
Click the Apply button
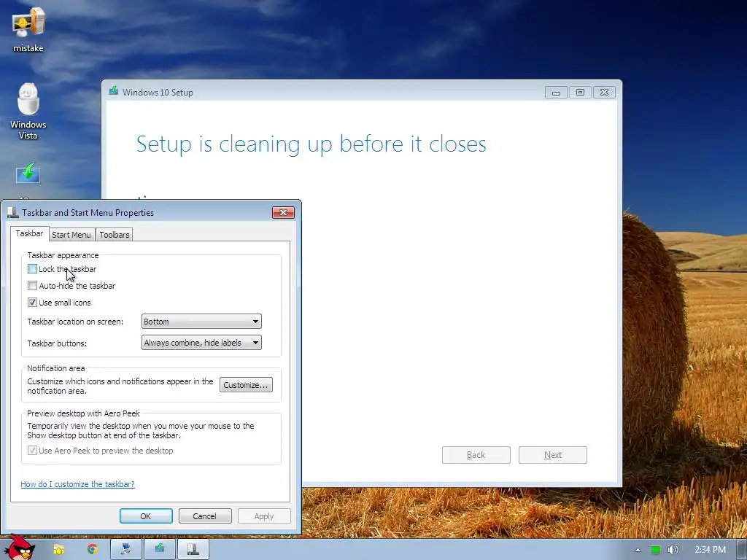[264, 516]
